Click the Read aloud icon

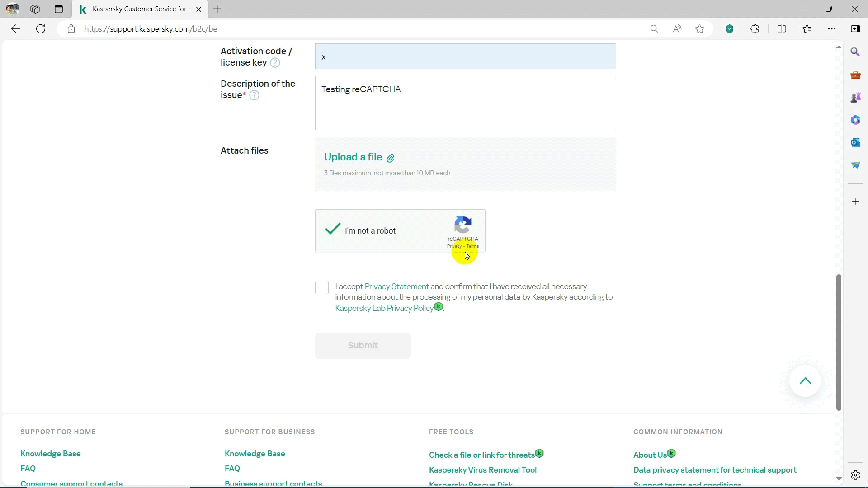click(677, 29)
